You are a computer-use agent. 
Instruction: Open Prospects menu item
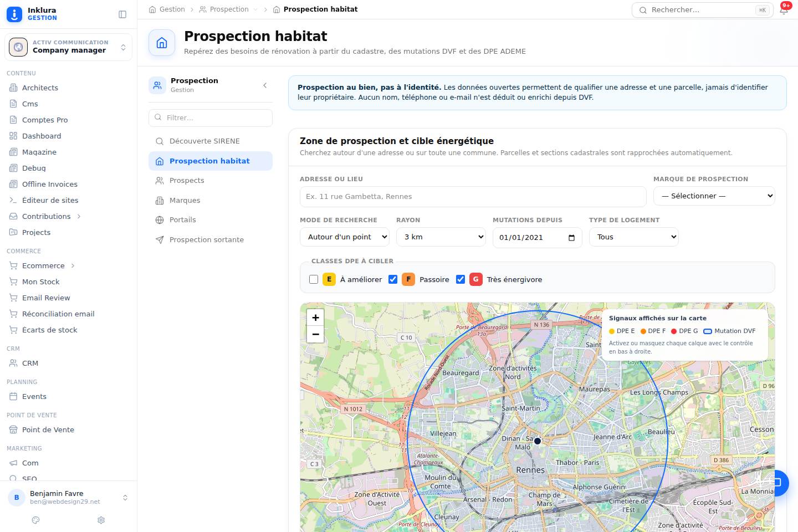211,181
